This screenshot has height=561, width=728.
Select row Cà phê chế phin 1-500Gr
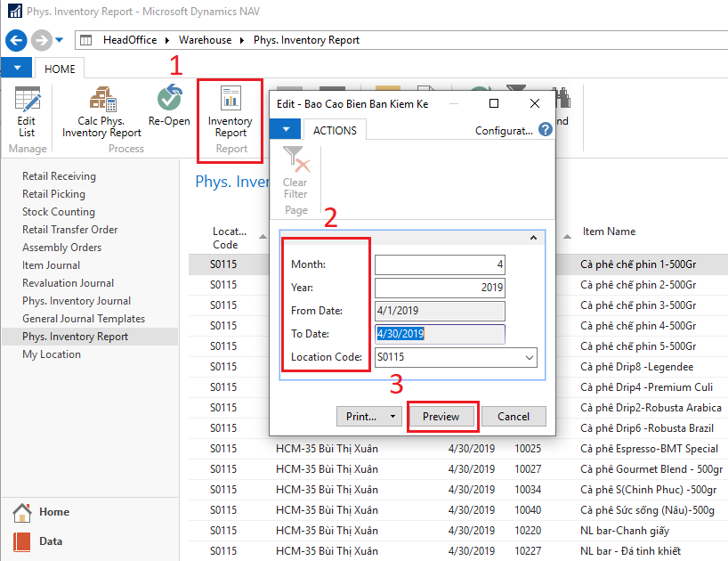click(638, 264)
